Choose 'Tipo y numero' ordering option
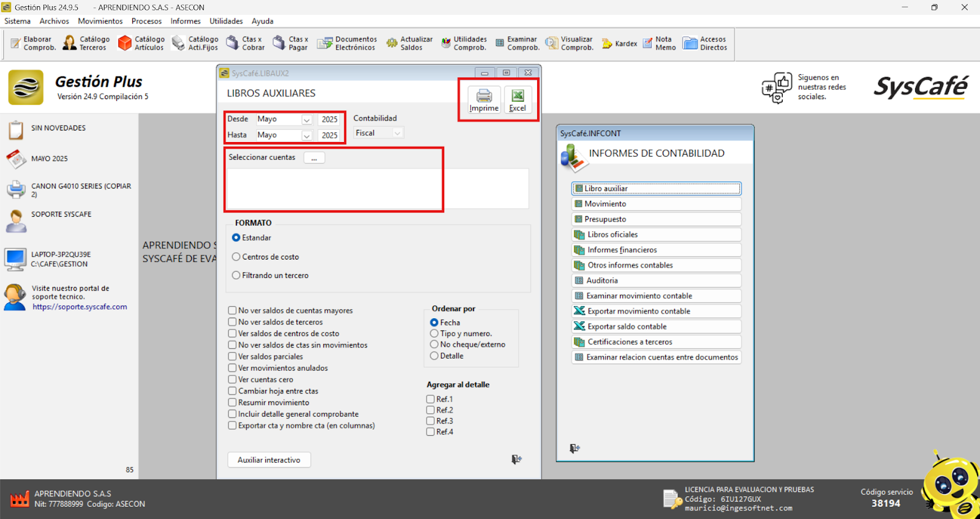980x519 pixels. [x=434, y=334]
